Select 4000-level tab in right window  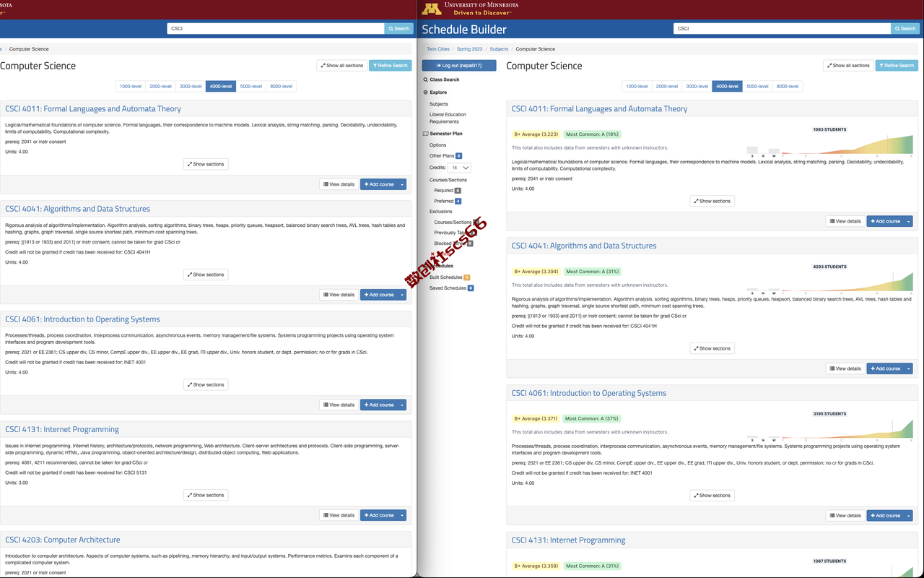pyautogui.click(x=728, y=86)
